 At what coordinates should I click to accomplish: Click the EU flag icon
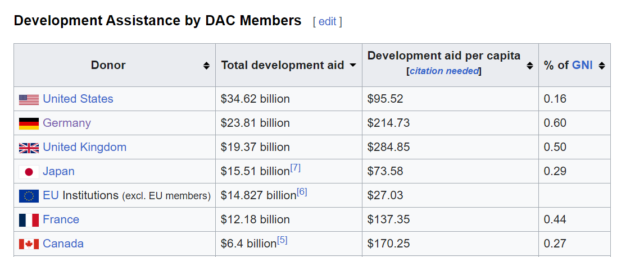29,196
